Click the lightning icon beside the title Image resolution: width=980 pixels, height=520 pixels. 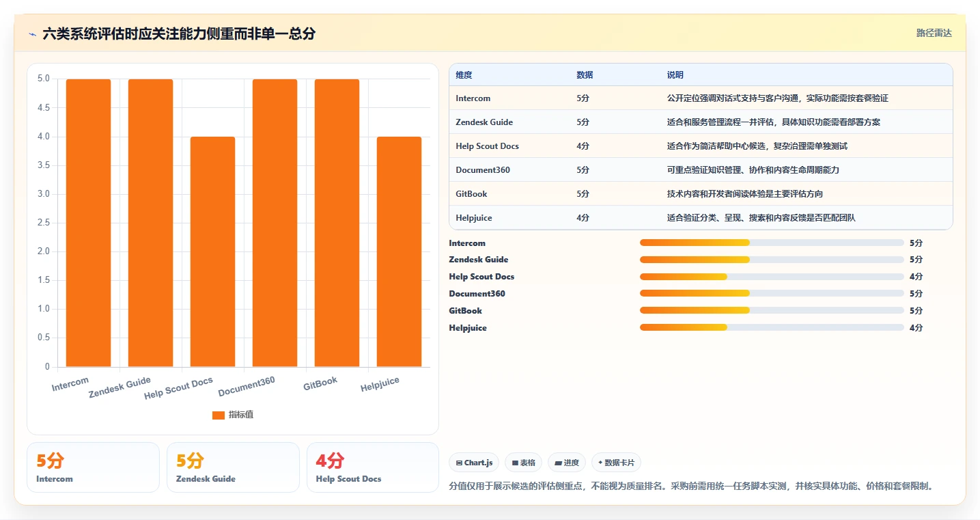pyautogui.click(x=32, y=33)
